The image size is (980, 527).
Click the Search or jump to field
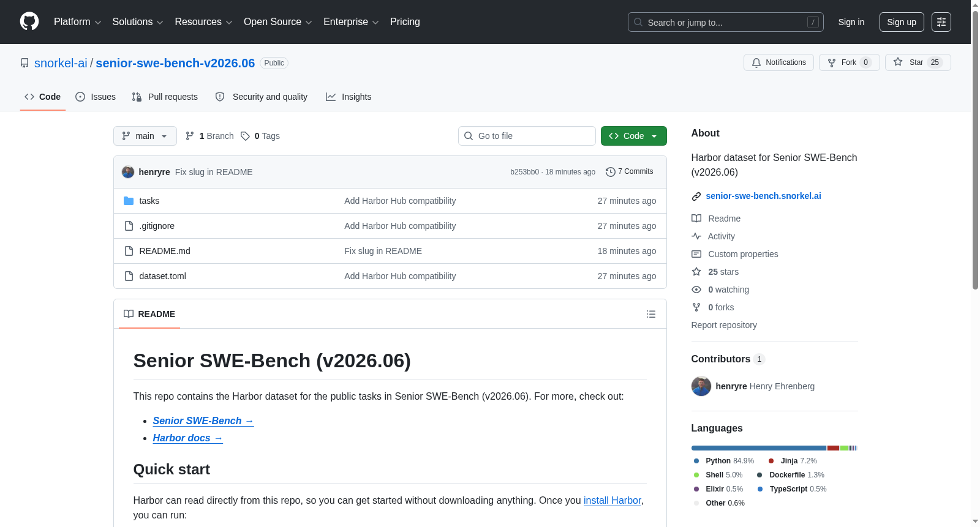[726, 22]
